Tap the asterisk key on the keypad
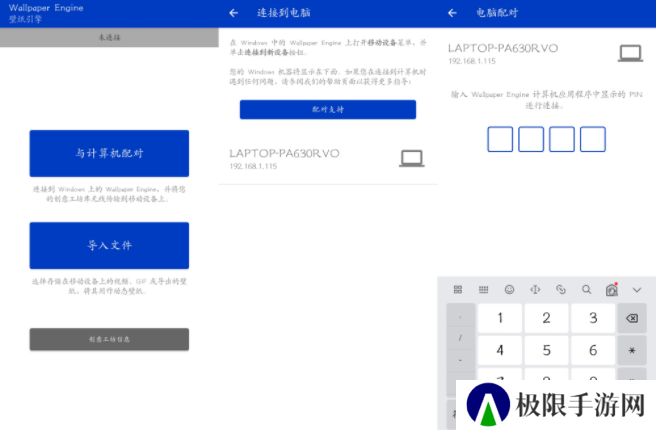Viewport: 656px width, 430px height. tap(632, 350)
